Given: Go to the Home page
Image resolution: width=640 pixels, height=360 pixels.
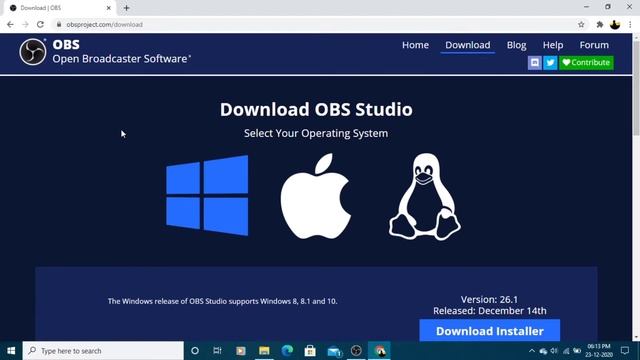Looking at the screenshot, I should [x=415, y=45].
